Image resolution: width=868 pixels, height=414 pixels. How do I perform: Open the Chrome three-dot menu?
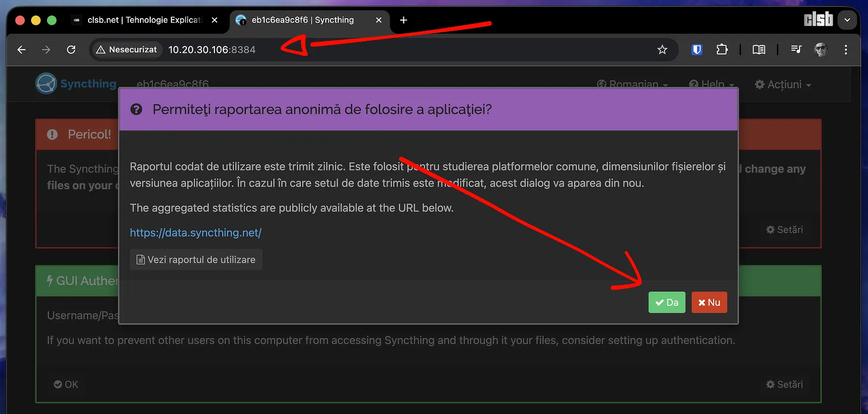(x=846, y=50)
